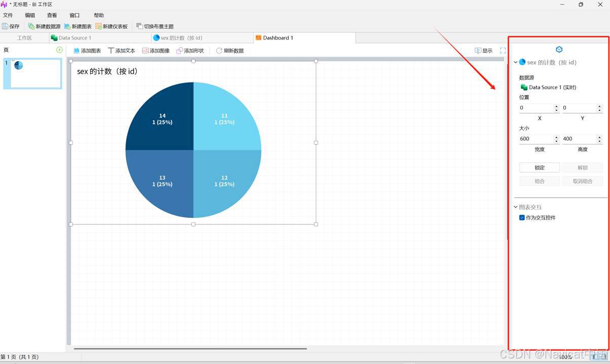Click the Data Source 1 (实时) label
This screenshot has height=364, width=610.
[x=552, y=87]
